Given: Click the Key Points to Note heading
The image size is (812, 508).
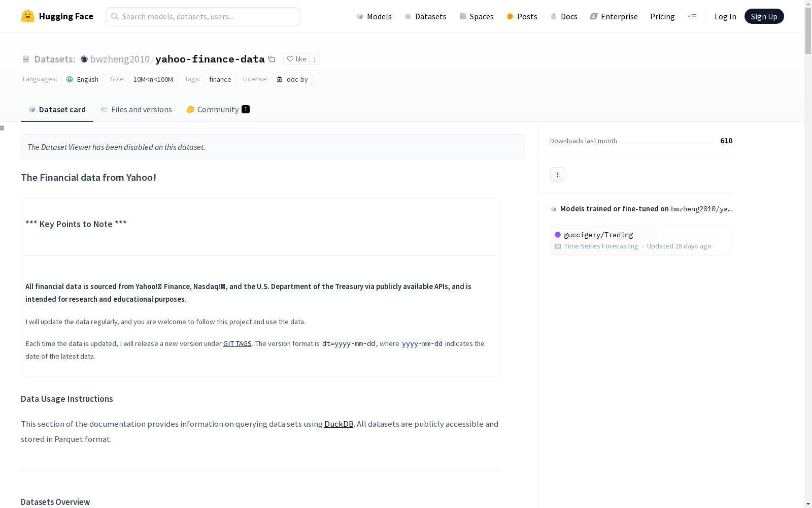Looking at the screenshot, I should pos(76,224).
